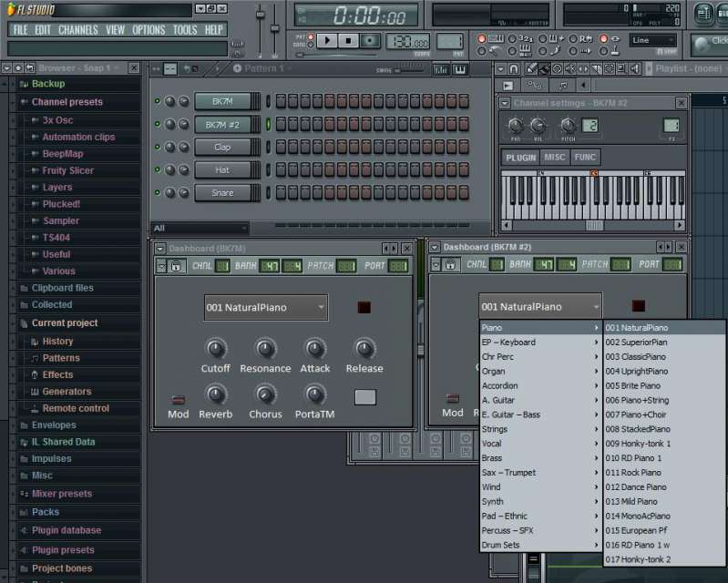Open the CHANNELS menu
The height and width of the screenshot is (583, 728).
[x=78, y=30]
